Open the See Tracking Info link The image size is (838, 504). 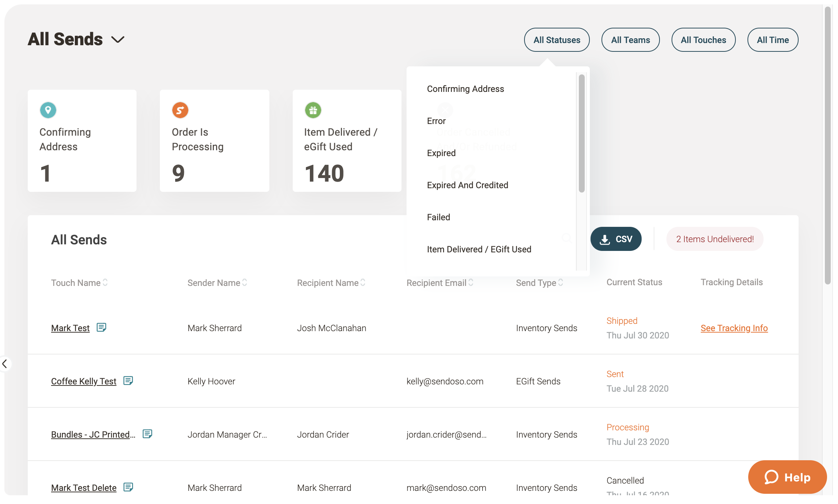[734, 328]
